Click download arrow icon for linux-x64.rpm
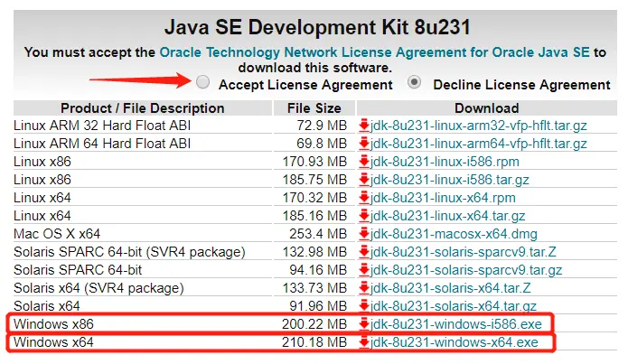This screenshot has width=628, height=364. (x=364, y=198)
